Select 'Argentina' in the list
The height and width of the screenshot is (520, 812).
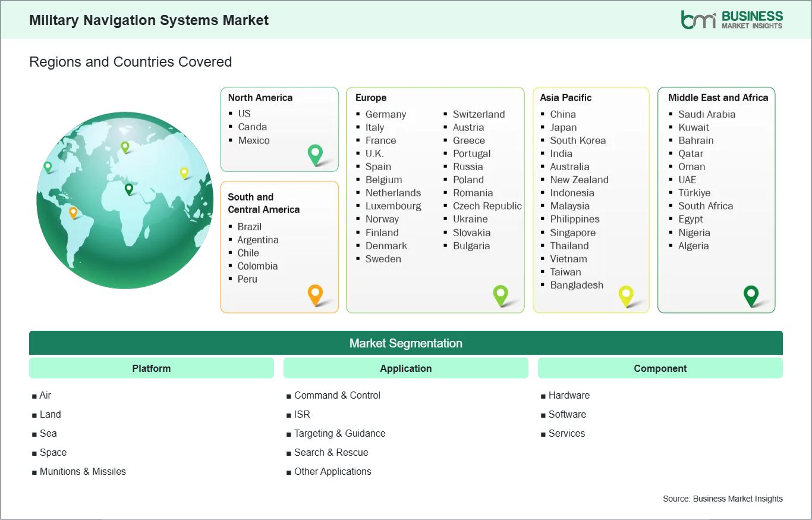point(258,240)
